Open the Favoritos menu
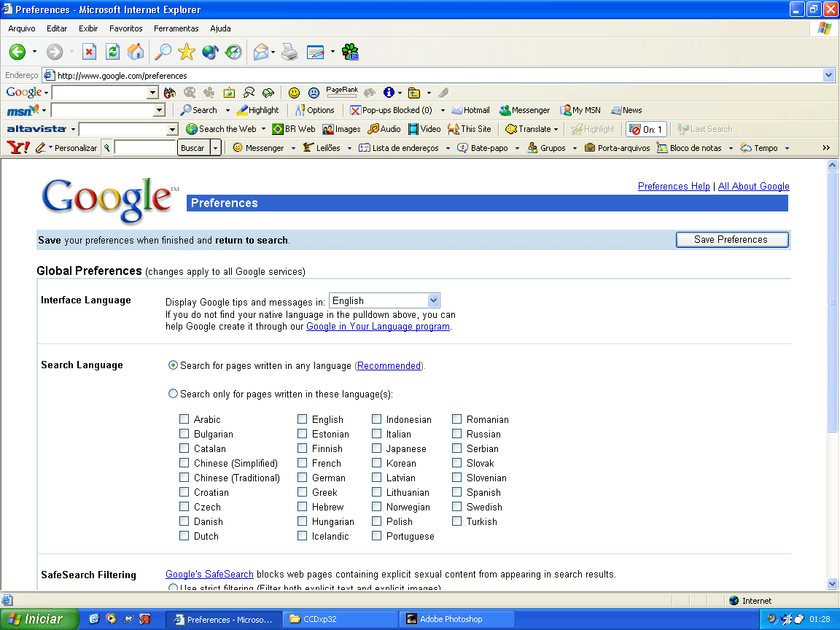Viewport: 840px width, 630px height. point(126,28)
